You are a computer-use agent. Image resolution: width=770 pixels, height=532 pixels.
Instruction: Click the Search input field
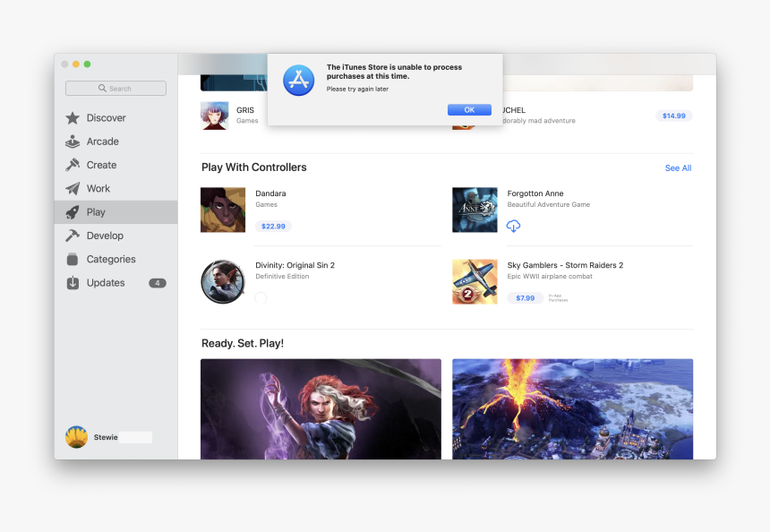115,88
